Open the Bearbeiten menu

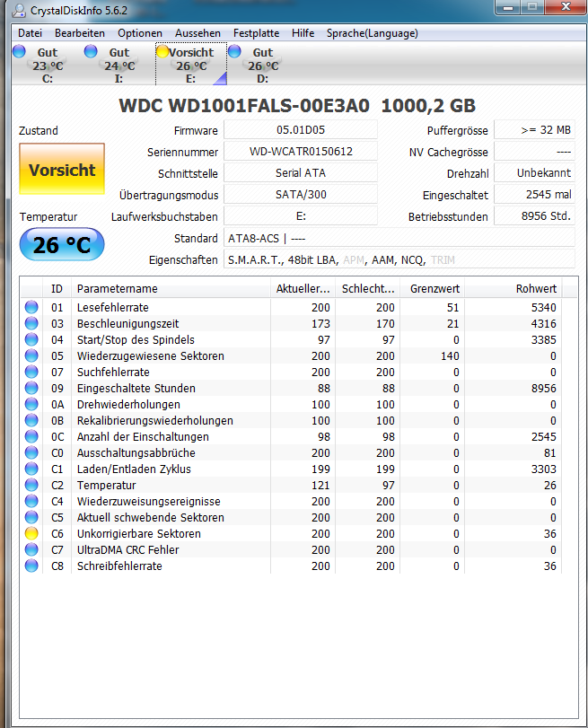[x=79, y=33]
